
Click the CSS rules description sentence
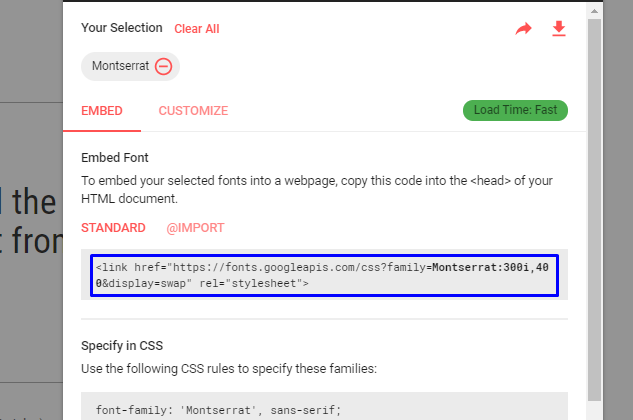pyautogui.click(x=229, y=369)
